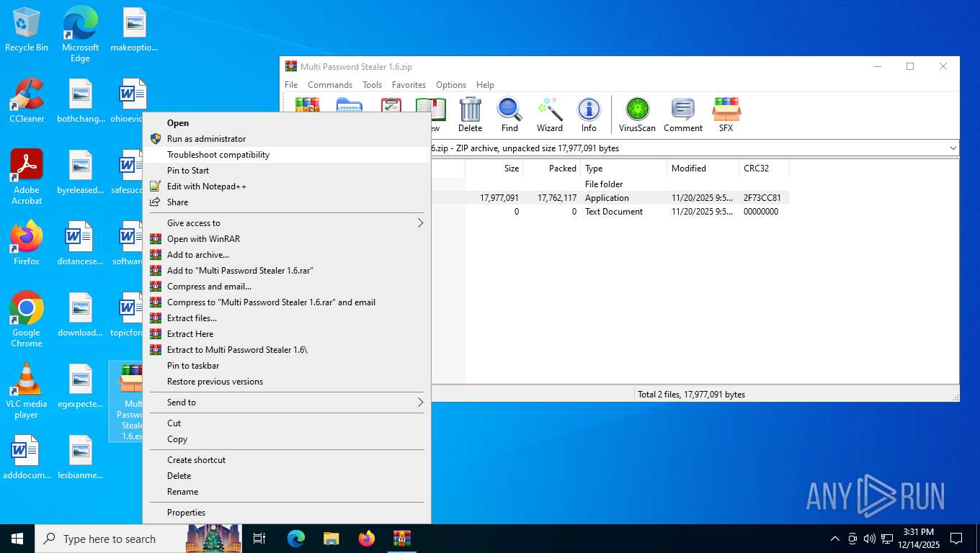Sort by the Size column header

click(494, 168)
